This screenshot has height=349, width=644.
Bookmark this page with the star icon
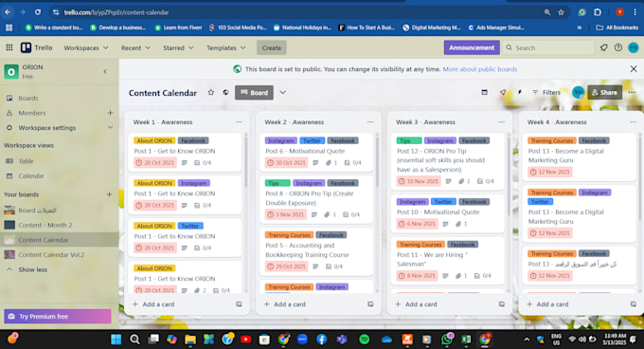561,12
